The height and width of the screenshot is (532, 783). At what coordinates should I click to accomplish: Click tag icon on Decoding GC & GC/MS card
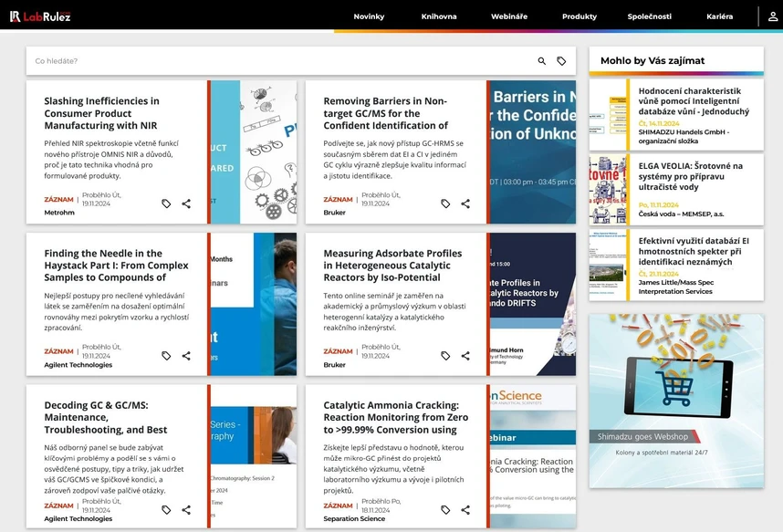click(166, 510)
